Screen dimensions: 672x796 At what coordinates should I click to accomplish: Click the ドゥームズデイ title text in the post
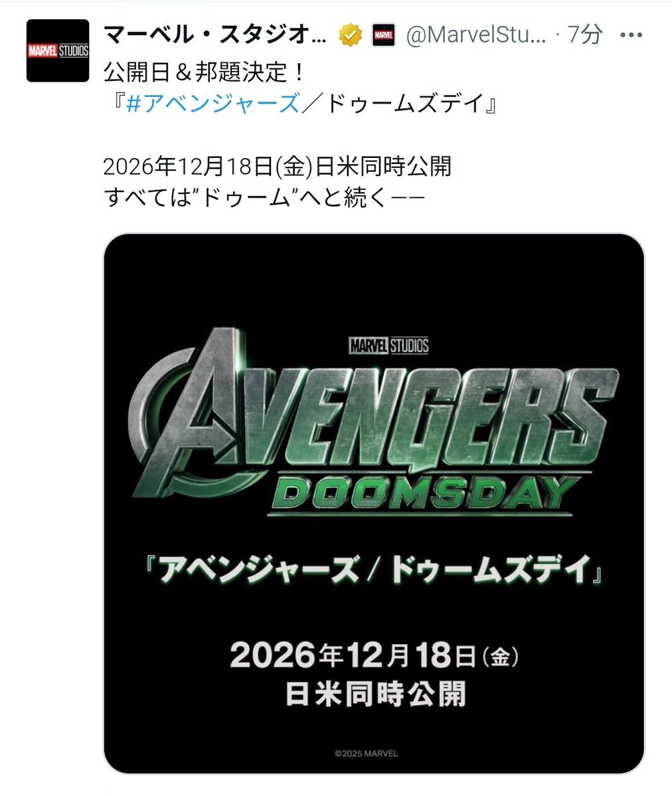click(403, 104)
